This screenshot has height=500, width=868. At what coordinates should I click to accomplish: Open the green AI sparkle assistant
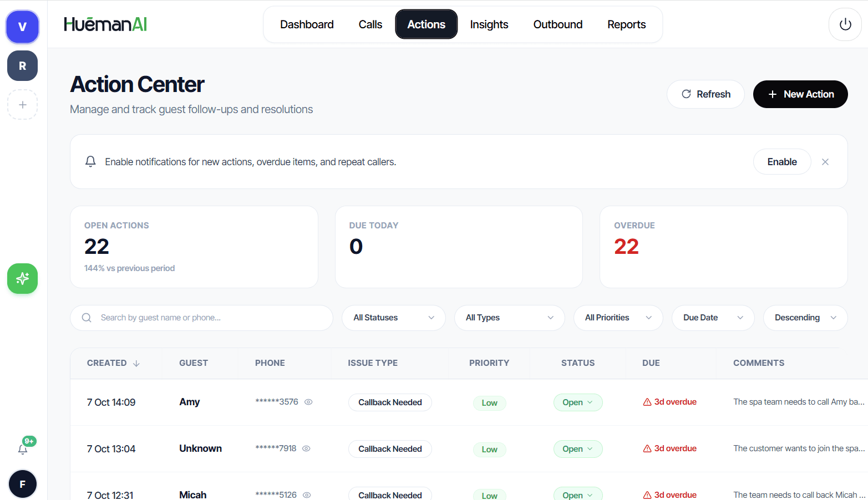click(x=22, y=278)
